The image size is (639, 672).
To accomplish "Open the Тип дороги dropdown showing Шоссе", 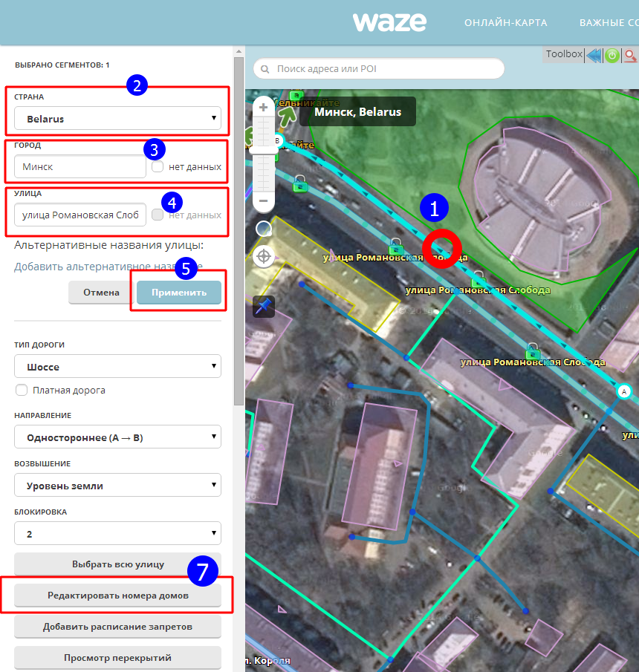I will (x=117, y=366).
